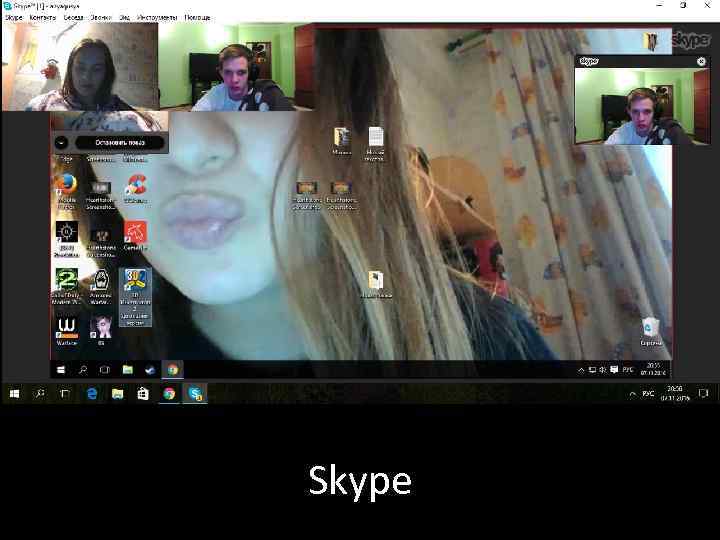Click Task View on shared screen taskbar
Screen dimensions: 720x540
click(x=105, y=370)
